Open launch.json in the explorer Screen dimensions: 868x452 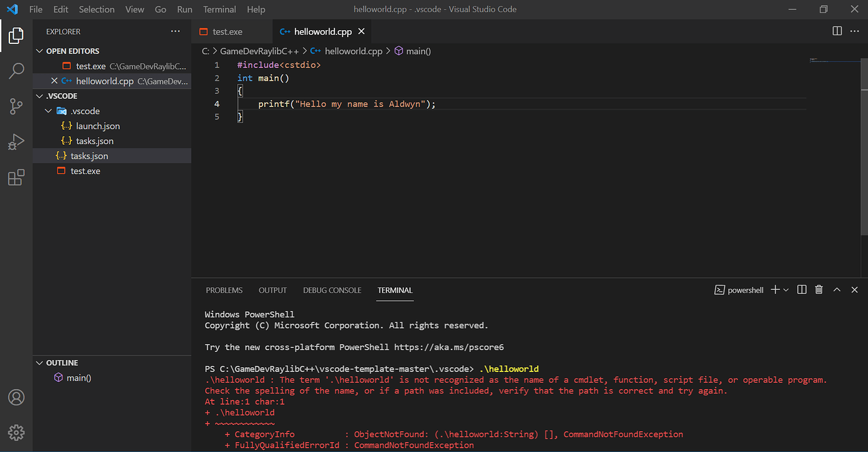coord(97,126)
